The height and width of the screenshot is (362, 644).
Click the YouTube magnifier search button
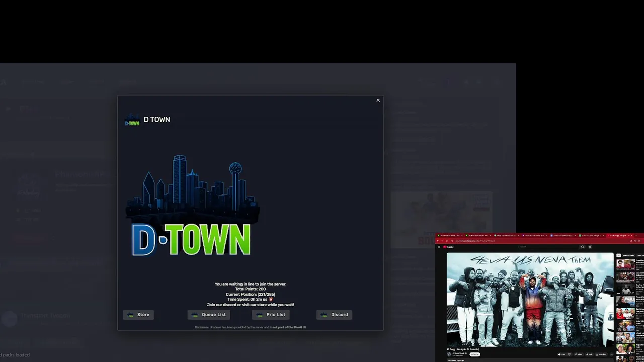(582, 247)
